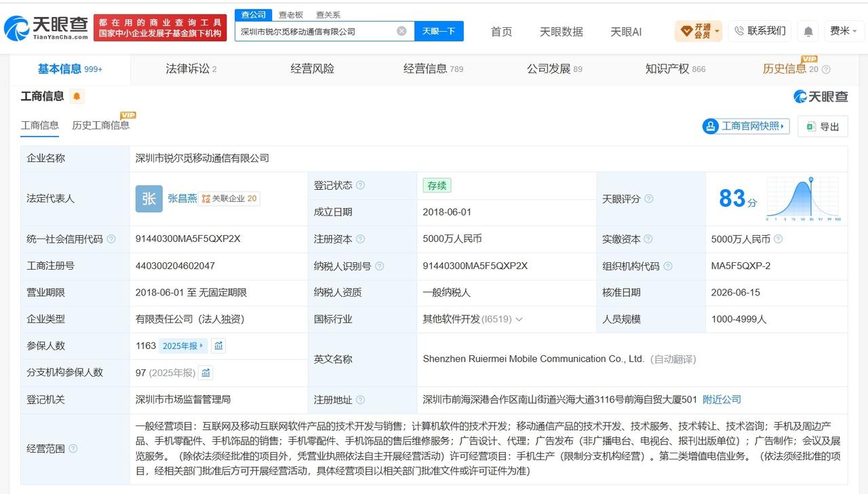
Task: Expand the 2025年报 report selector
Action: [183, 346]
